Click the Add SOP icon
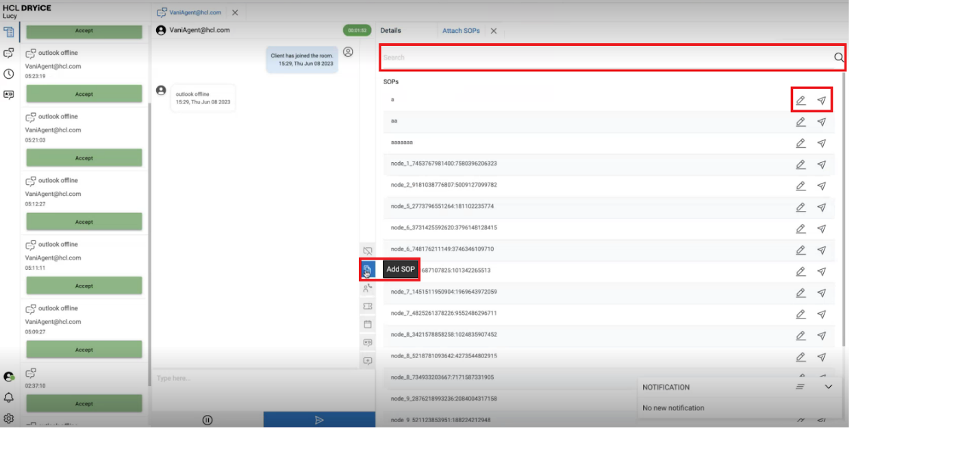980x465 pixels. 368,269
